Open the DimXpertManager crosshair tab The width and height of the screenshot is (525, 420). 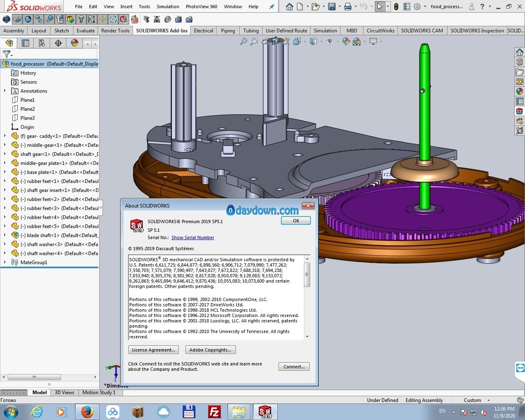point(58,43)
